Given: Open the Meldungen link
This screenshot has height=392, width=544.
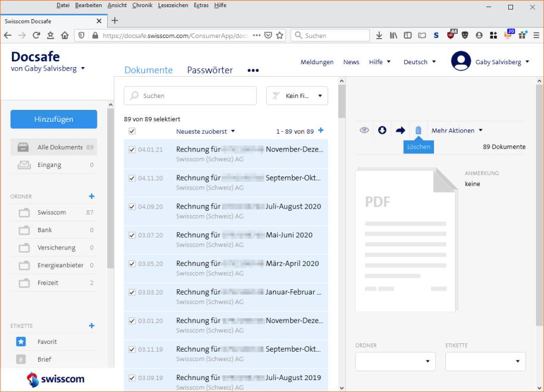Looking at the screenshot, I should click(317, 62).
